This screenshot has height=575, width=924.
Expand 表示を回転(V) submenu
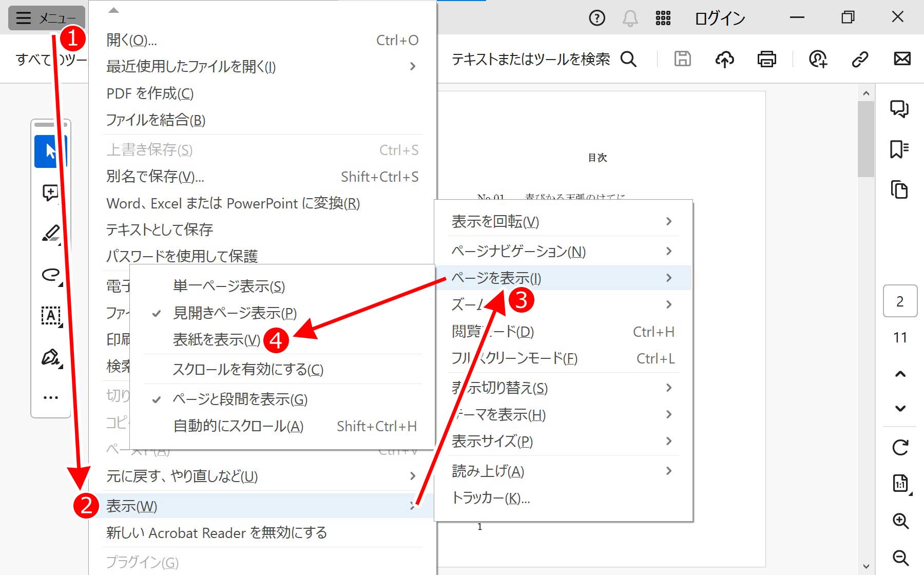tap(563, 222)
